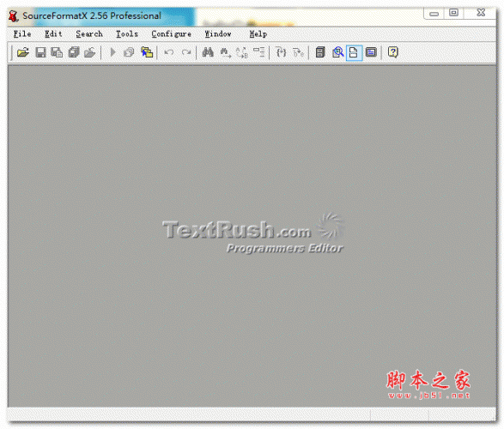Click the curly braces match icon
Screen dimensions: 504x429
[282, 52]
